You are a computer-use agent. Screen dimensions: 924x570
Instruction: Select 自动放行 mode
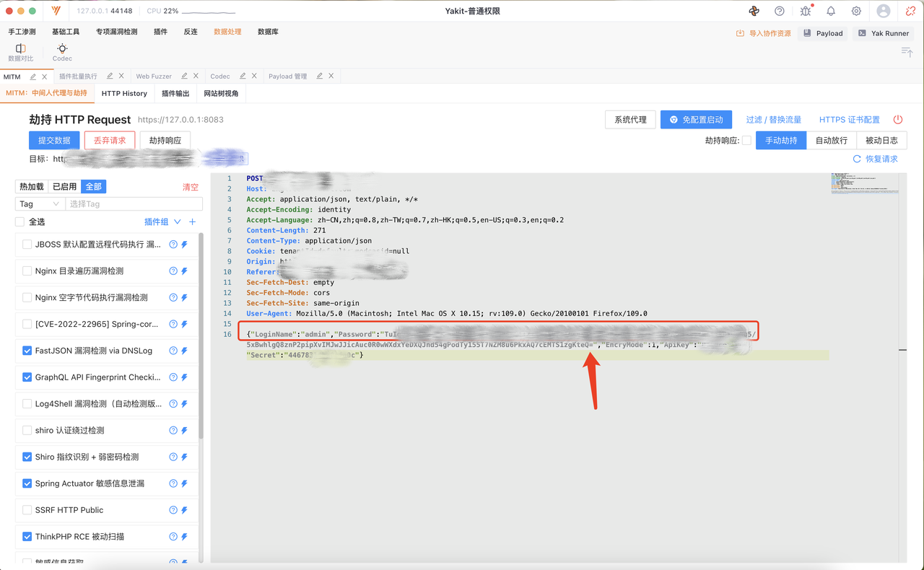tap(831, 141)
